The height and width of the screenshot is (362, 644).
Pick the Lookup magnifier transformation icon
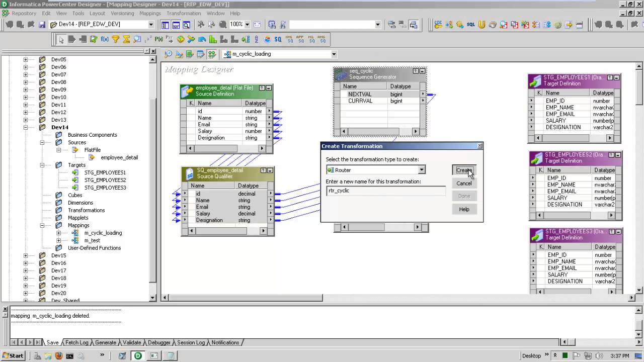tap(137, 39)
